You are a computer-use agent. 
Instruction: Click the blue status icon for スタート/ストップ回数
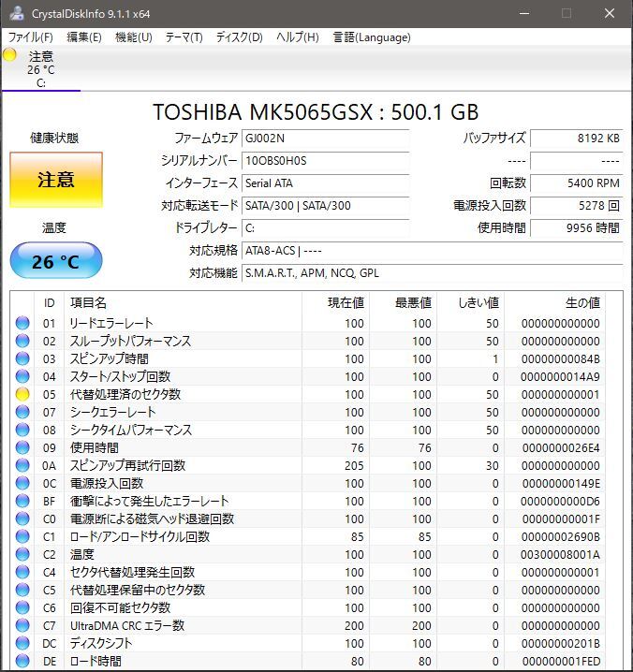22,376
